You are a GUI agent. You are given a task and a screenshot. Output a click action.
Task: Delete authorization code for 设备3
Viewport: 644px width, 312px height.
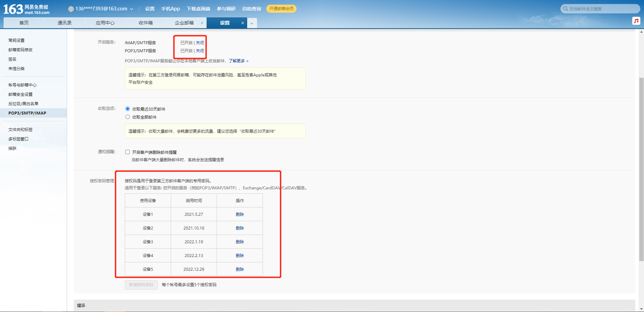pyautogui.click(x=240, y=242)
